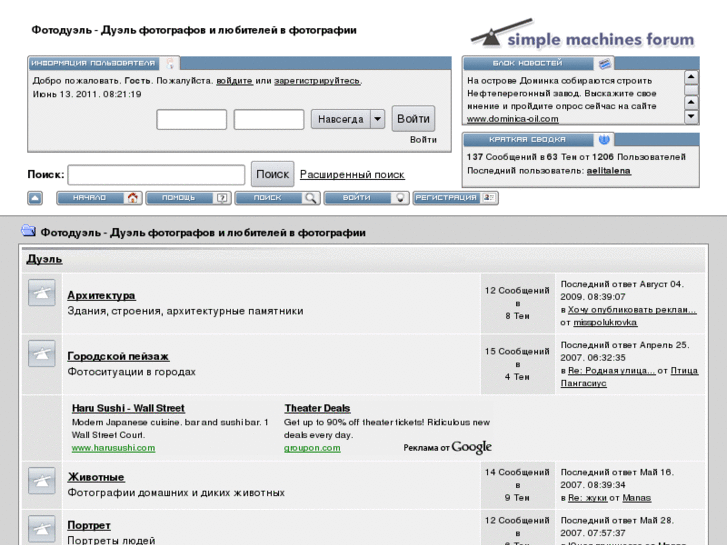727x545 pixels.
Task: Open the Архитектура board
Action: [x=101, y=295]
